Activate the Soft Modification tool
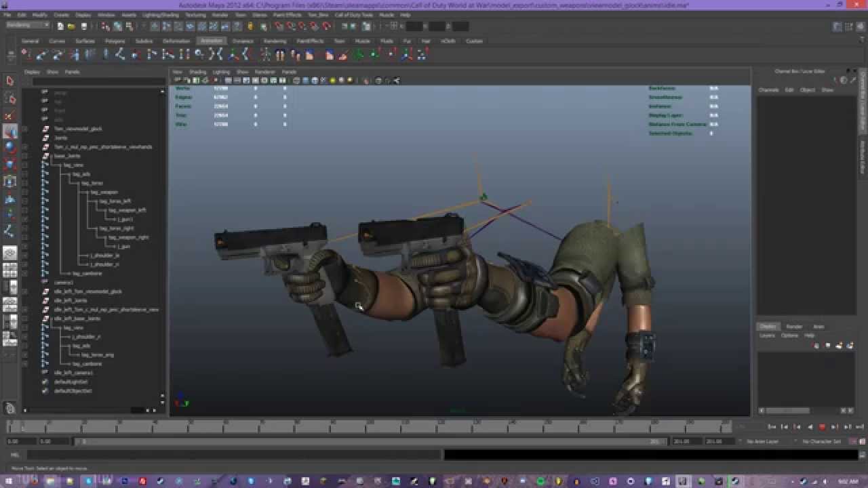 click(x=9, y=199)
